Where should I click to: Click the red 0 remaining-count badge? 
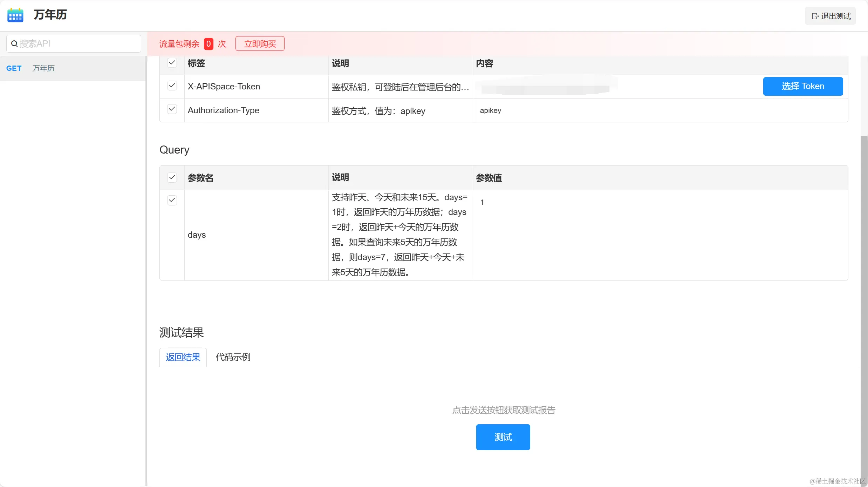[209, 44]
